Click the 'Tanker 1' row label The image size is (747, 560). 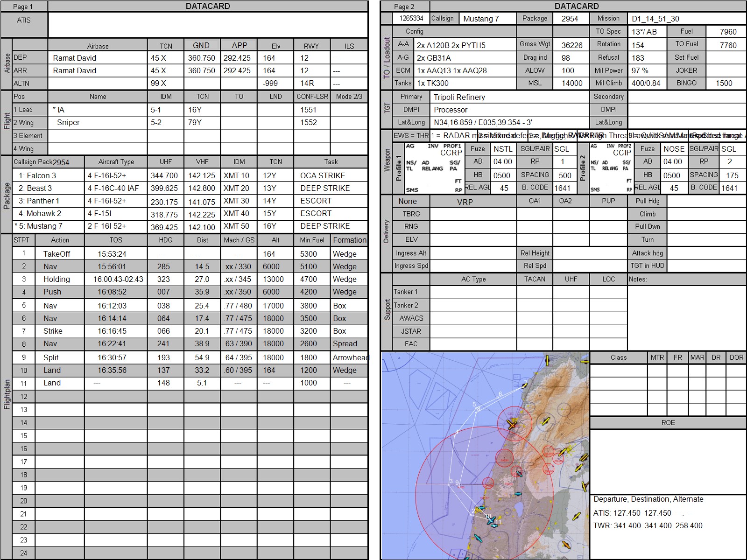tap(405, 292)
